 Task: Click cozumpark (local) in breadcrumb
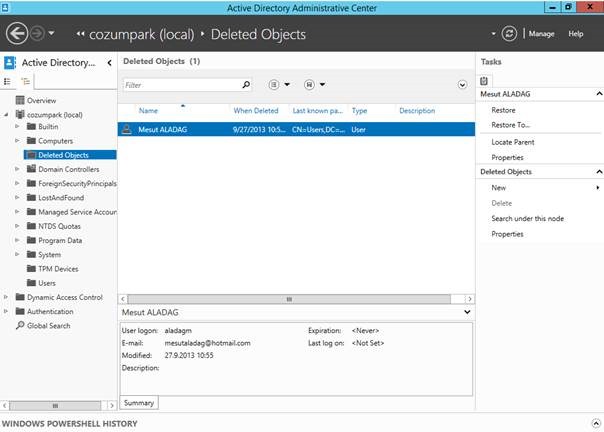click(141, 34)
